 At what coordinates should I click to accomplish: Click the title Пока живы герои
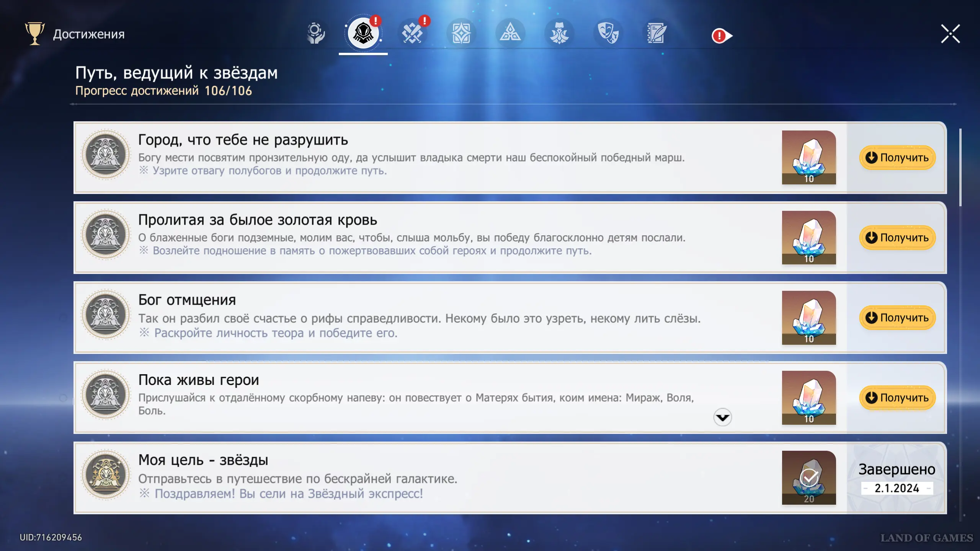(199, 380)
